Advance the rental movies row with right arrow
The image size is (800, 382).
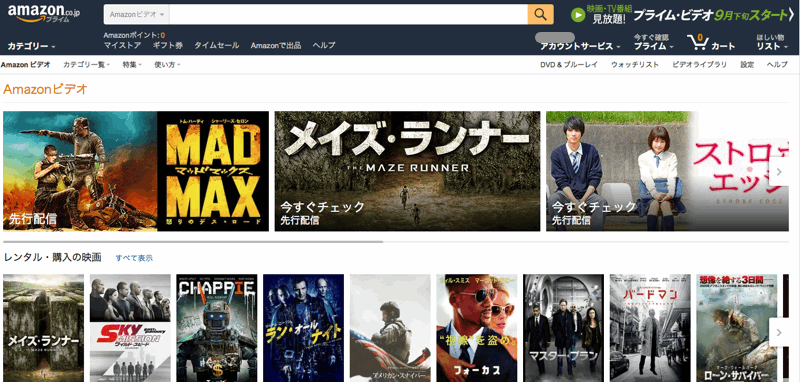coord(779,333)
